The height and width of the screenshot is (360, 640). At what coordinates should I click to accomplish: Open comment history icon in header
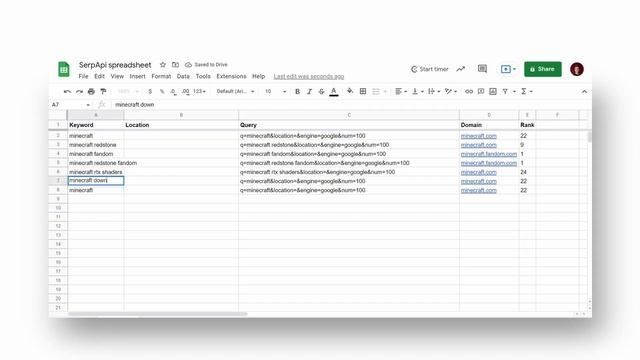click(x=482, y=69)
